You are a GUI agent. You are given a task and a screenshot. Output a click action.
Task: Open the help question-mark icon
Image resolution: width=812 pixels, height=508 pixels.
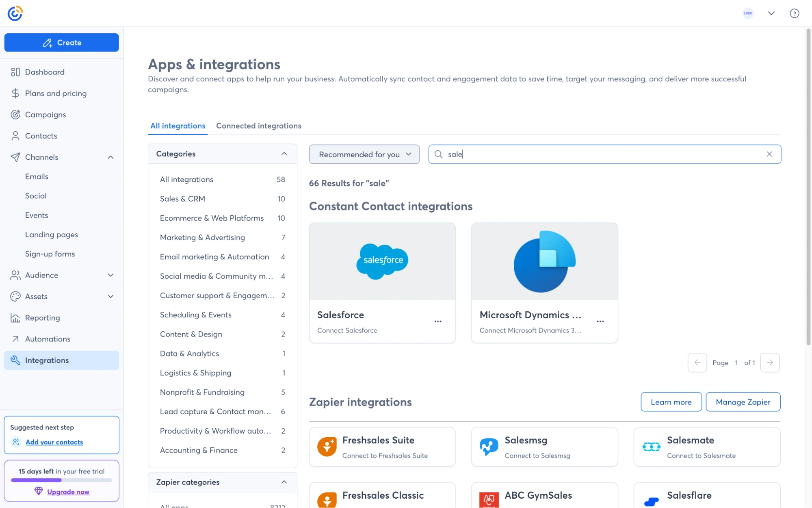(x=795, y=13)
